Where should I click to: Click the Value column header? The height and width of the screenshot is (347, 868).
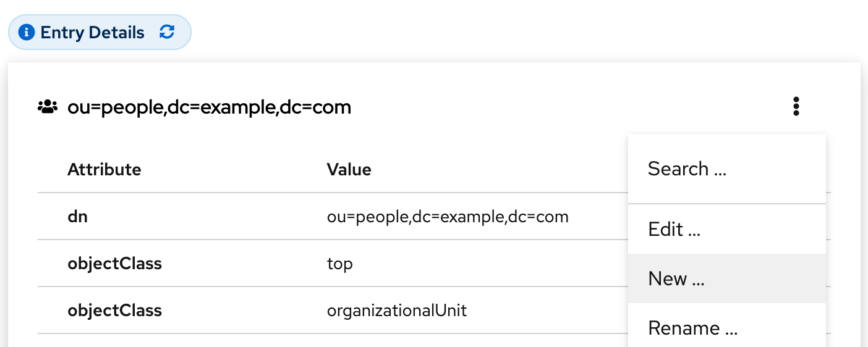pos(349,169)
